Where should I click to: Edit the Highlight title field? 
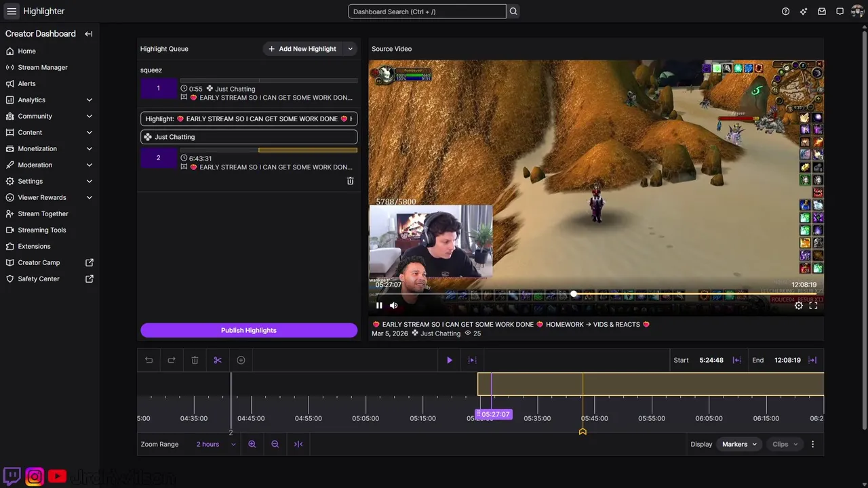(249, 119)
